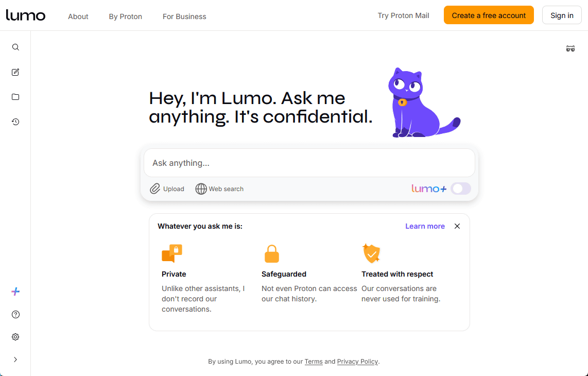This screenshot has height=376, width=588.
Task: Go to For Business page
Action: [184, 16]
